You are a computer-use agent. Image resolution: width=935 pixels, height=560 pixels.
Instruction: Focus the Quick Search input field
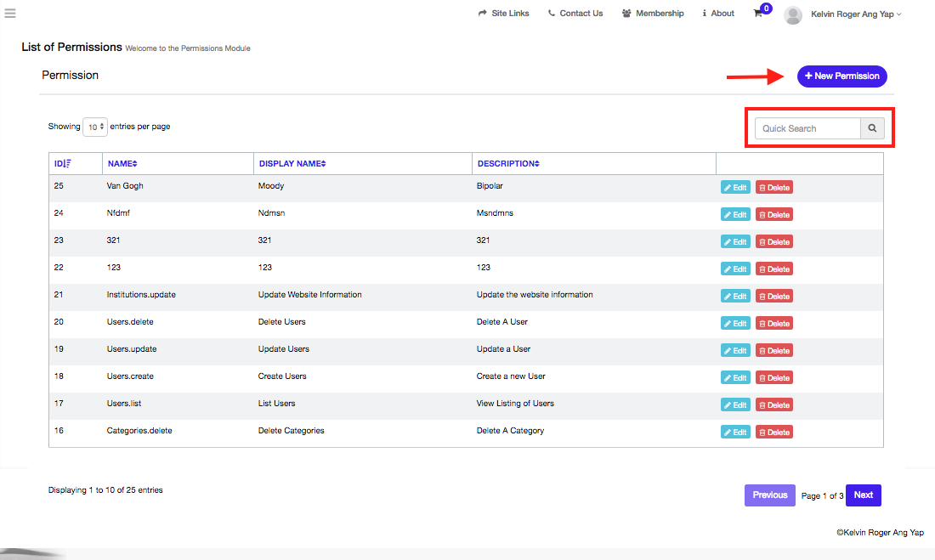point(807,128)
